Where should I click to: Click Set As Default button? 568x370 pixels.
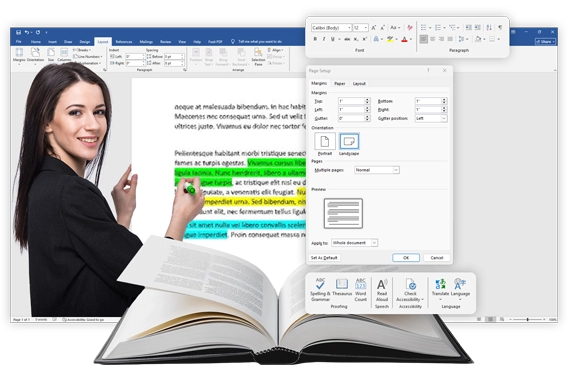pyautogui.click(x=324, y=258)
